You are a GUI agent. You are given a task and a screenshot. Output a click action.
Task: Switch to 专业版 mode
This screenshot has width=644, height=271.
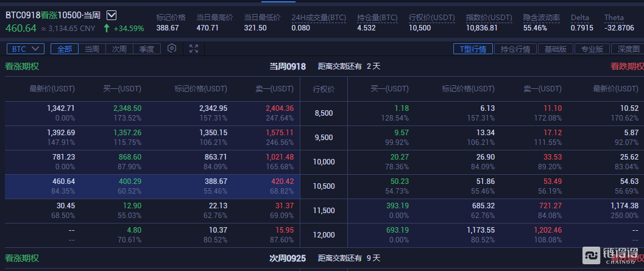click(592, 49)
